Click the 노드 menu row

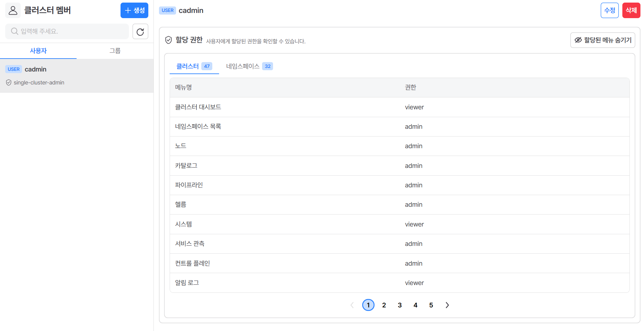coord(400,146)
